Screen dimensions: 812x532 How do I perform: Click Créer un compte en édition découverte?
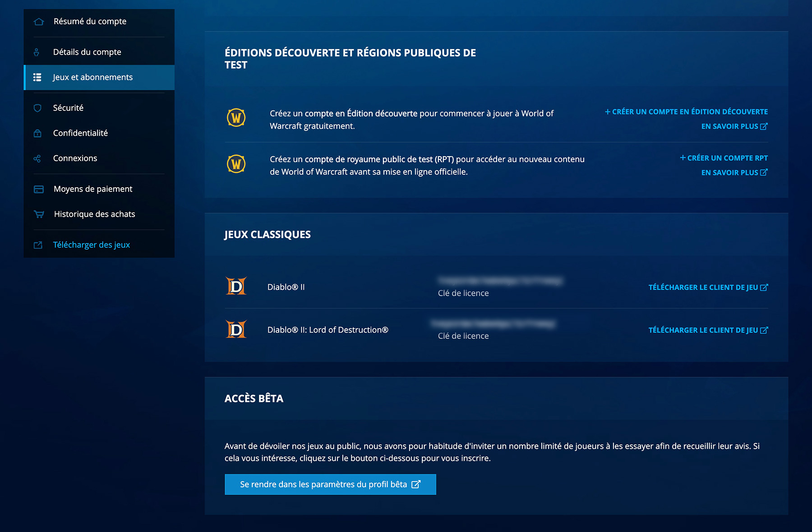click(x=686, y=111)
